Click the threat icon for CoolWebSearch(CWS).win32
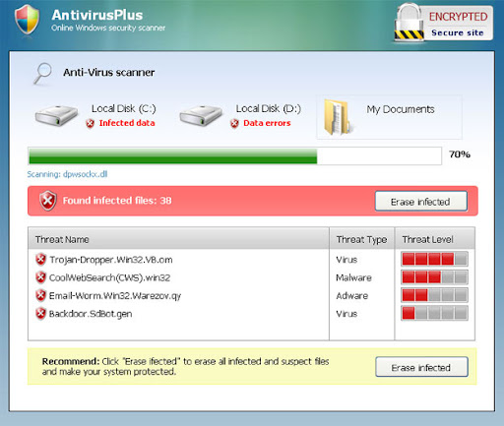 pos(40,277)
